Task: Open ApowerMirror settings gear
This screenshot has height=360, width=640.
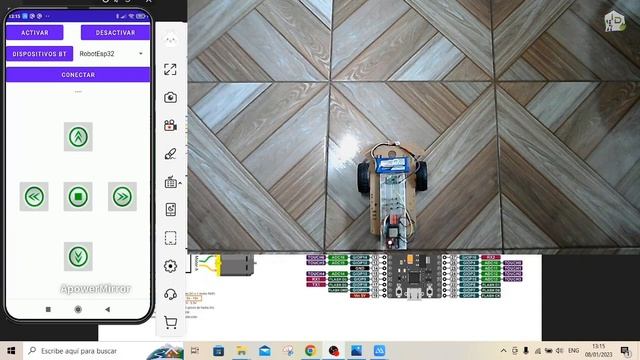Action: pos(170,266)
